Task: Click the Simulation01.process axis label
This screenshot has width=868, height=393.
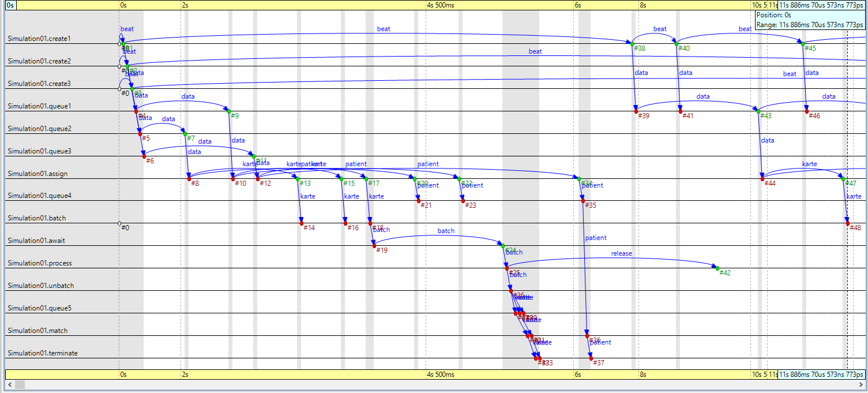Action: [x=40, y=263]
